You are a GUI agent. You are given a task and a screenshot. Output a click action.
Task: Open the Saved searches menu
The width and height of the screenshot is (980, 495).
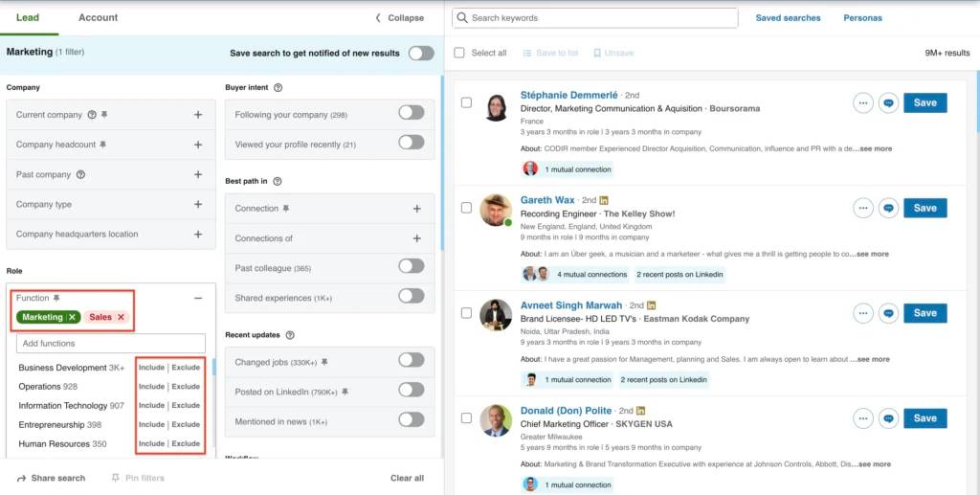(788, 18)
